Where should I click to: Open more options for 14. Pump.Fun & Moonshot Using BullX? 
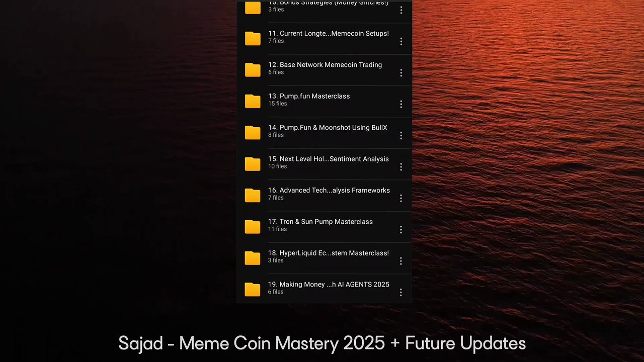(x=401, y=135)
